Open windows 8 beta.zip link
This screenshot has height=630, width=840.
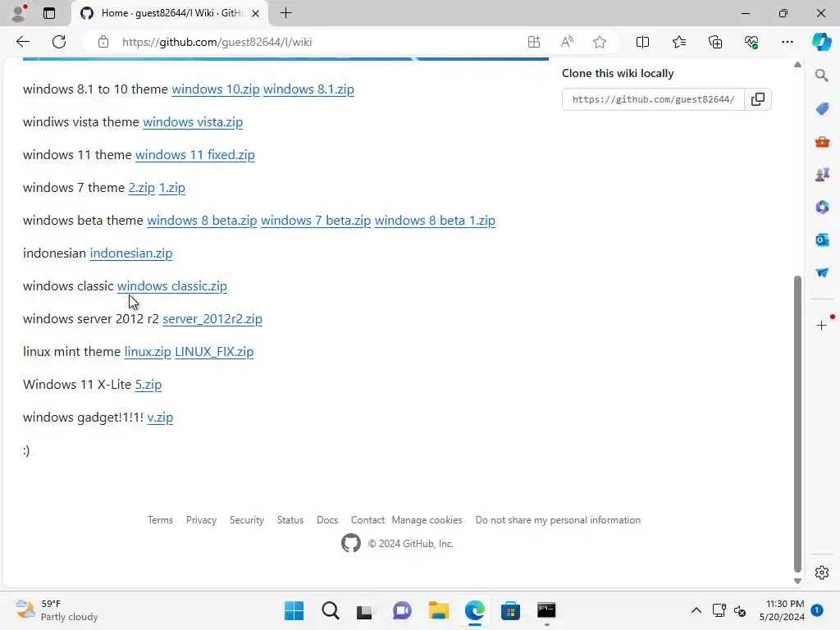coord(202,220)
